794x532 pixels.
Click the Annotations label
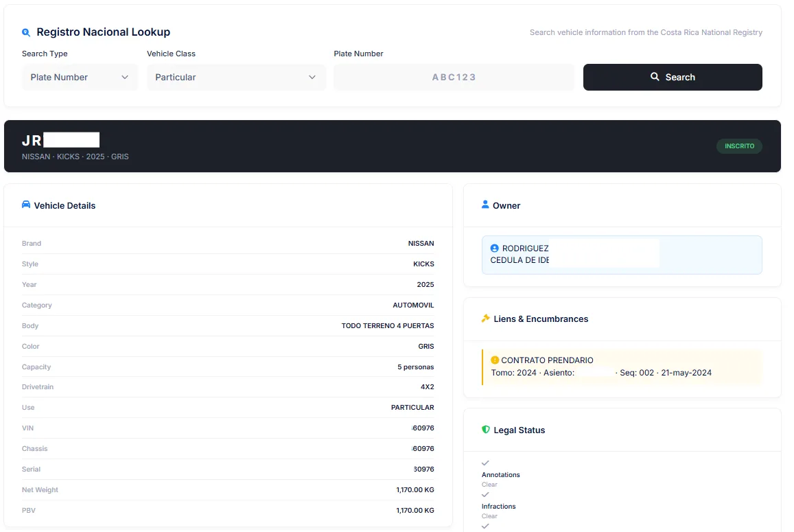click(x=500, y=475)
